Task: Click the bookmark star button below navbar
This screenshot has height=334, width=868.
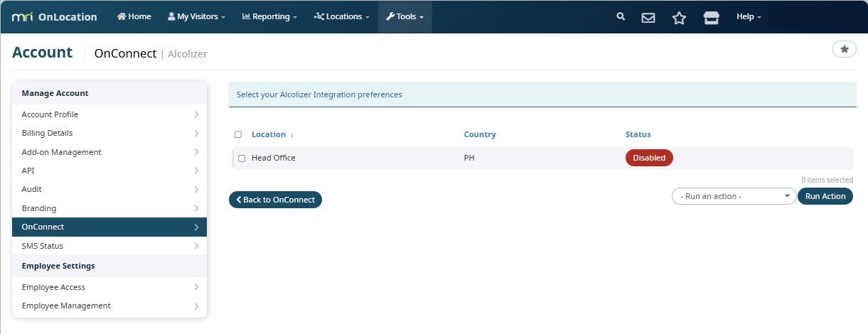Action: (844, 49)
